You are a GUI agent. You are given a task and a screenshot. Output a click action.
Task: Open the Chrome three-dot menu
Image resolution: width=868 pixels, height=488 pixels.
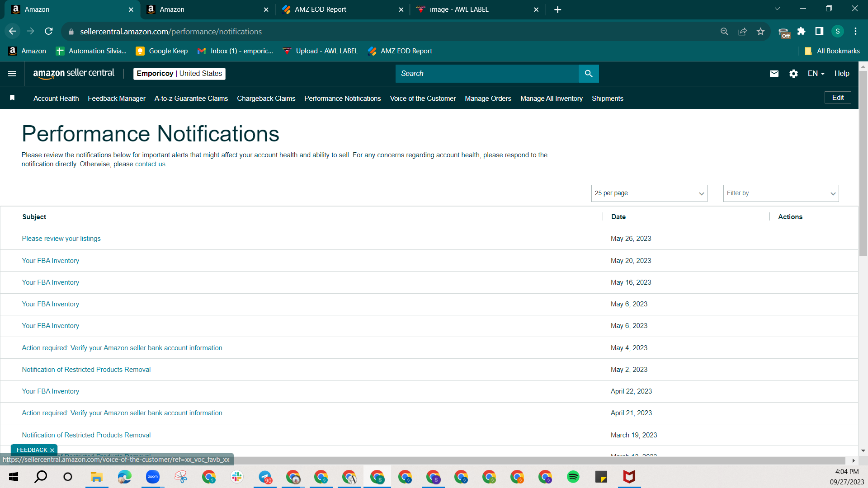(855, 31)
